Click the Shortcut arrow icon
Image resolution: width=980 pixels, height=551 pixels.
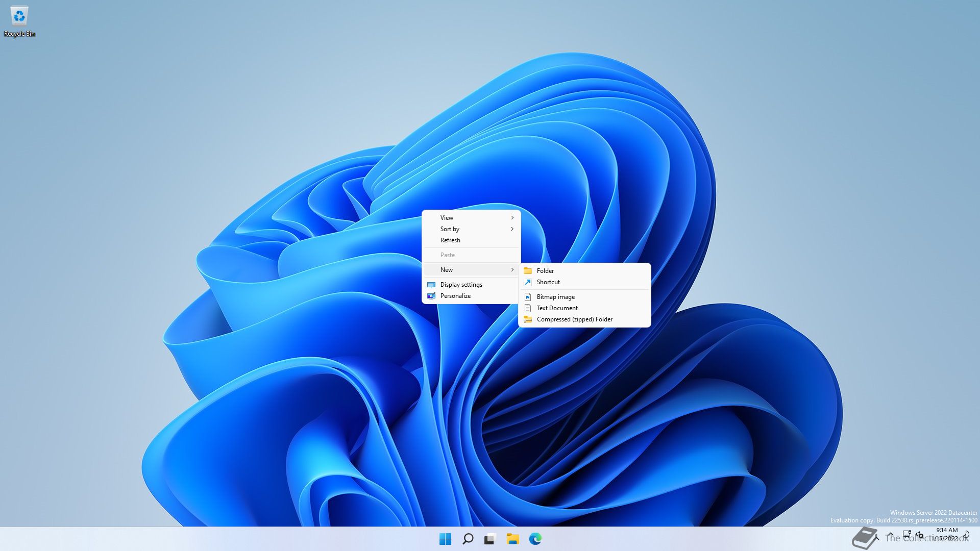tap(528, 282)
